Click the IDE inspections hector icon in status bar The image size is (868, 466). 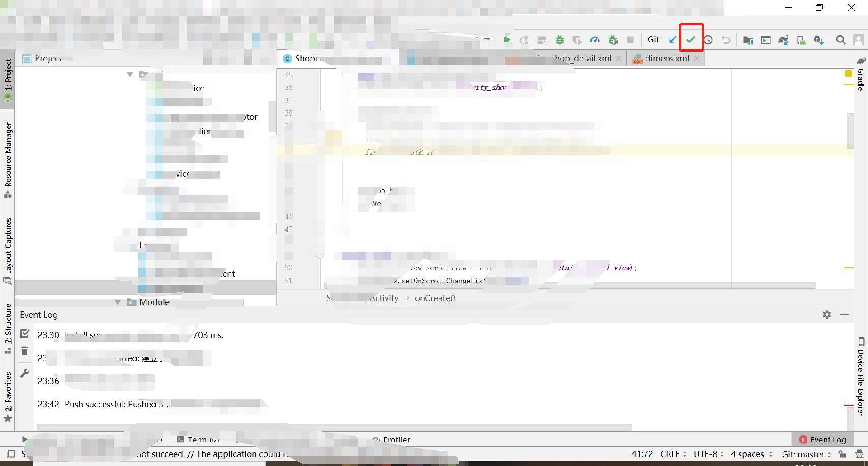pos(859,454)
